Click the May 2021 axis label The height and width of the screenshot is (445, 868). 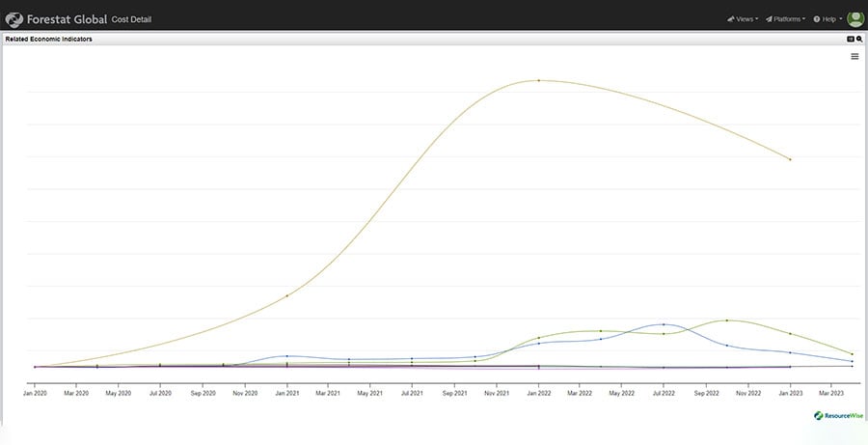pos(369,393)
